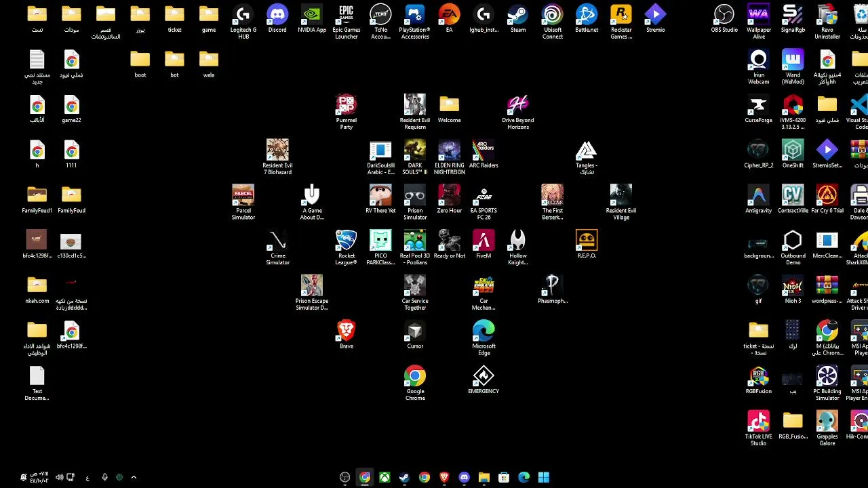Open Epic Games Launcher
868x488 pixels.
pos(346,22)
